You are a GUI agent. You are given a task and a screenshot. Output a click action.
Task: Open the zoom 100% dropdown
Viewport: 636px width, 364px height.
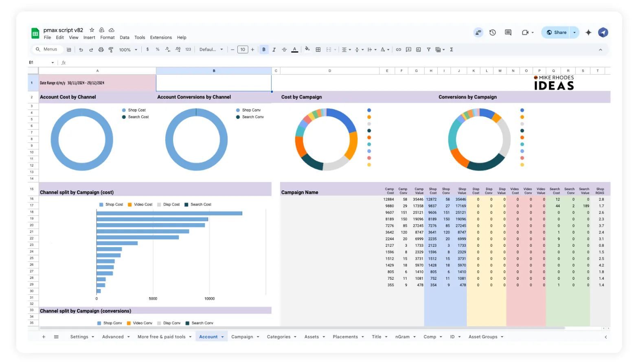coord(128,50)
